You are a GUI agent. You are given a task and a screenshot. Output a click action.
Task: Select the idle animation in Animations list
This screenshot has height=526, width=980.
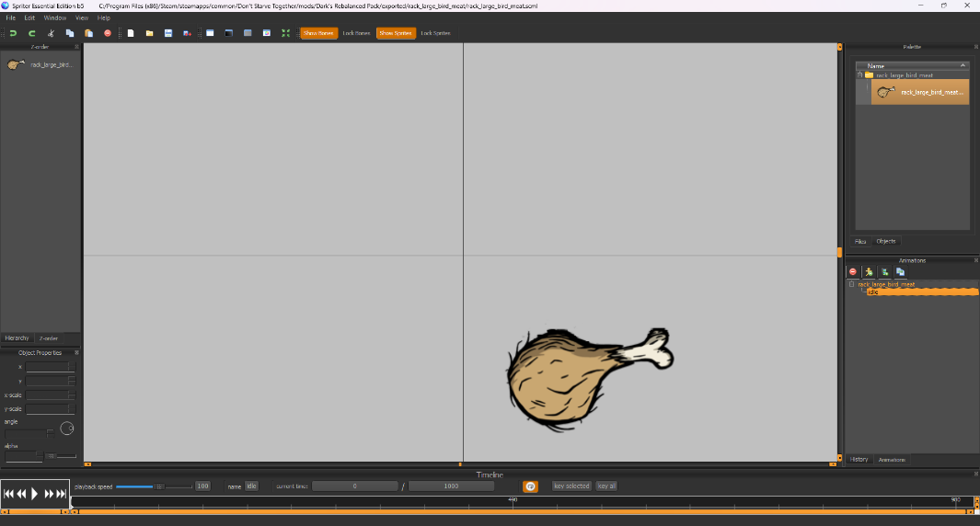[x=923, y=292]
